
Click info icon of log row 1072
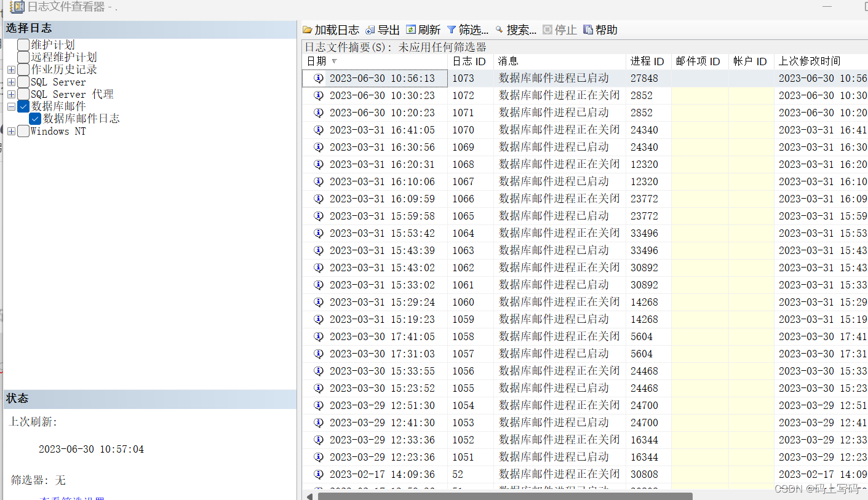[319, 95]
